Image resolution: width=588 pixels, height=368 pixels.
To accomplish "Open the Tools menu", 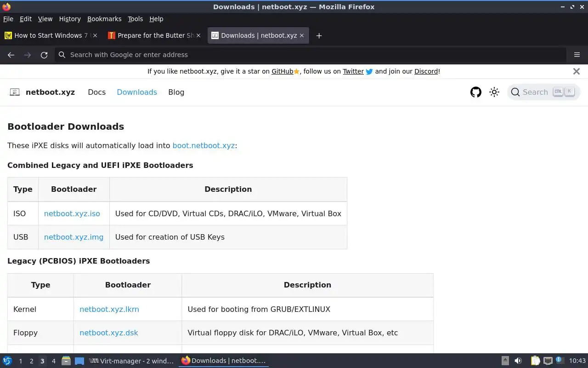I will [136, 19].
